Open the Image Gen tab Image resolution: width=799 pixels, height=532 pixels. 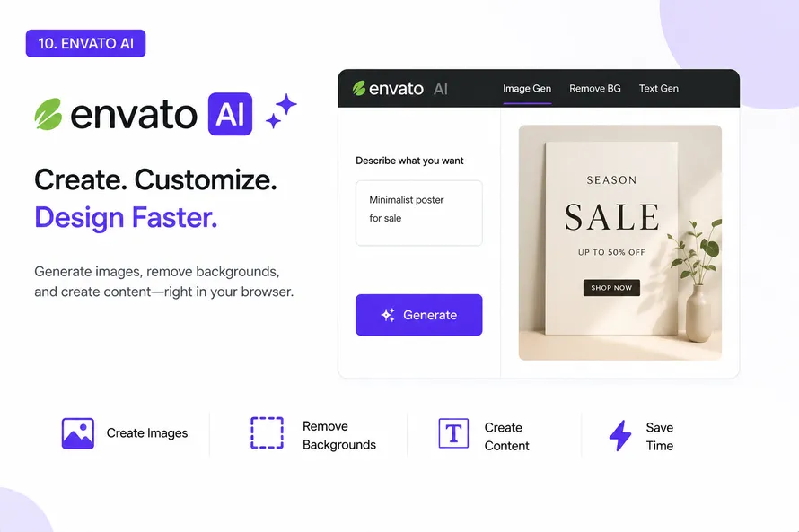527,89
